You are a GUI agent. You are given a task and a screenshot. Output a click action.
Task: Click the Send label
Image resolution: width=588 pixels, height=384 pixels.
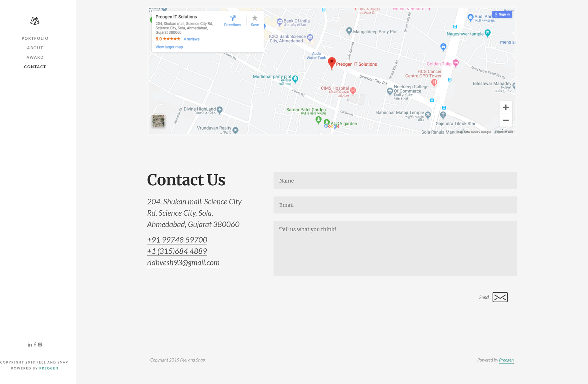[484, 297]
